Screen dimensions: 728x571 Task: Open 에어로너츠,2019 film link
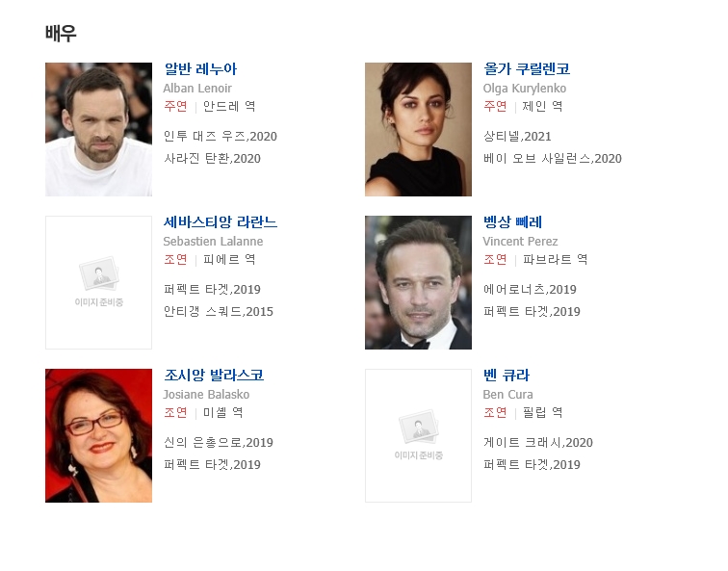[530, 290]
